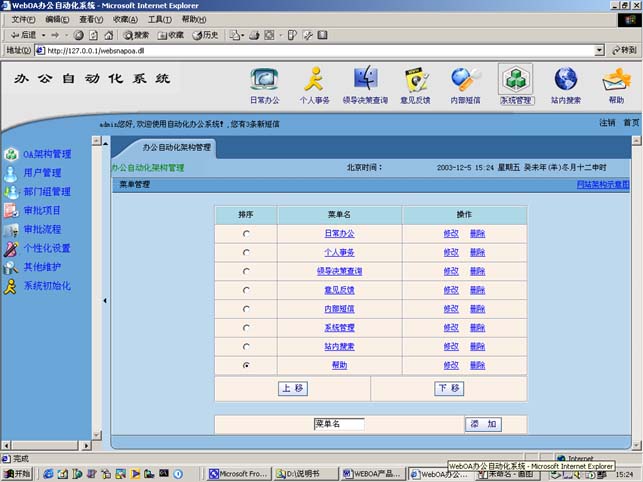Viewport: 643px width, 482px height.
Task: Open the 站内搜索 globe icon
Action: [565, 80]
